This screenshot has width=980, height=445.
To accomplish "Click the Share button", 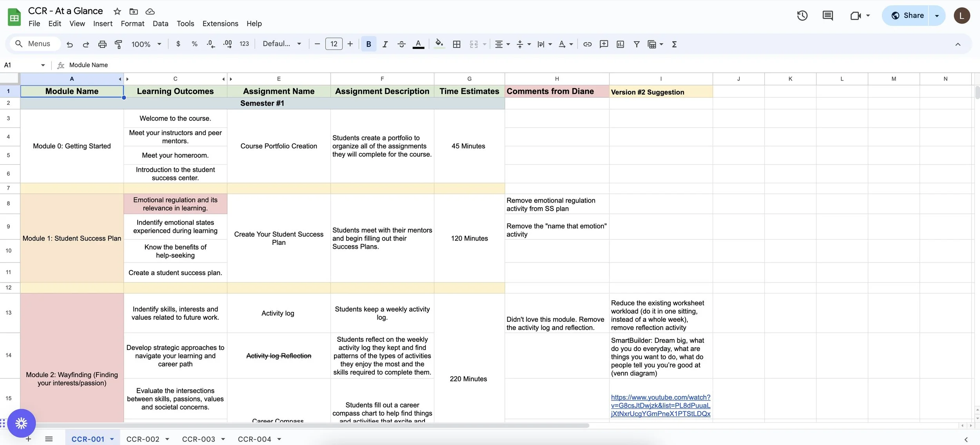I will [x=907, y=16].
